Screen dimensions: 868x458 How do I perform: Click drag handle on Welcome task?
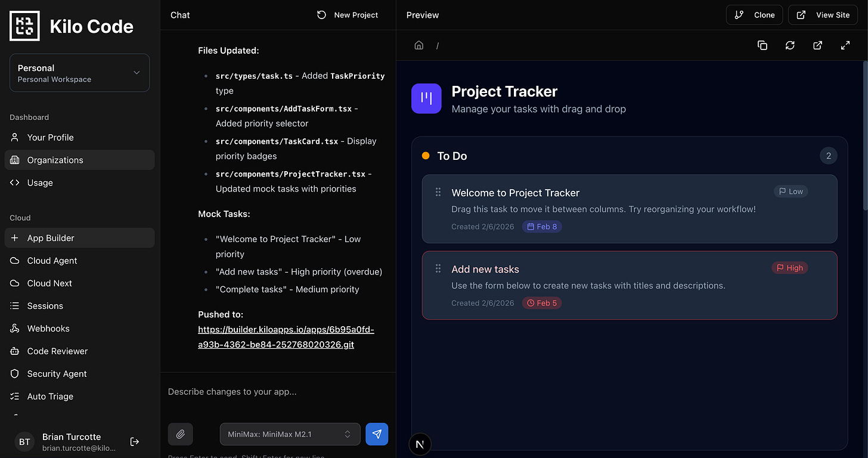[438, 192]
